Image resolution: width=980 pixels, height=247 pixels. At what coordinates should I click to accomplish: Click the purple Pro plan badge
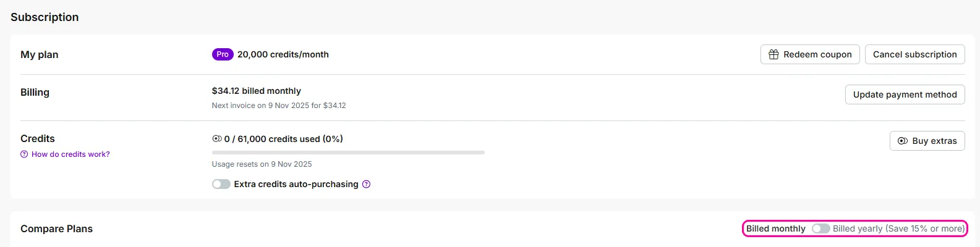pos(223,54)
